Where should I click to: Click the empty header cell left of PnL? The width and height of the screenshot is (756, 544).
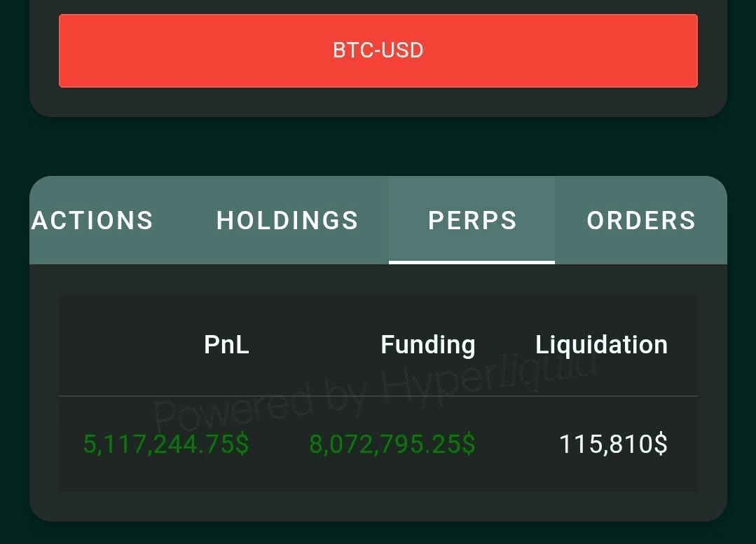pos(119,345)
